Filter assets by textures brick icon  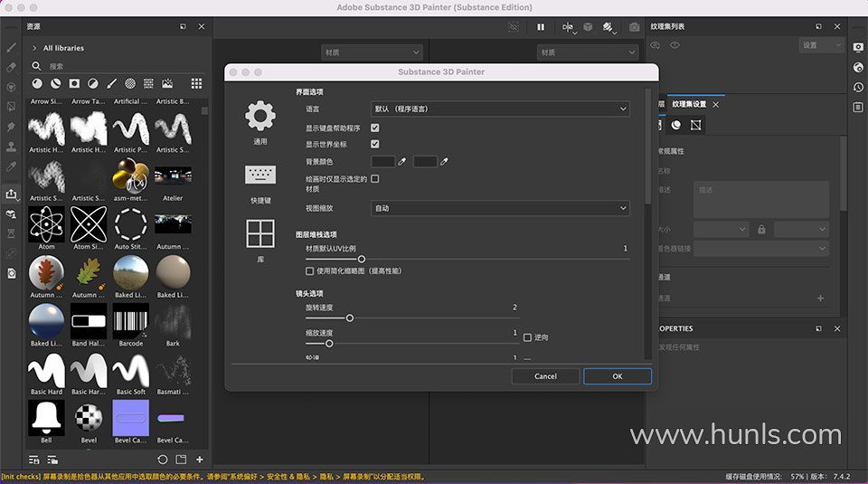148,83
